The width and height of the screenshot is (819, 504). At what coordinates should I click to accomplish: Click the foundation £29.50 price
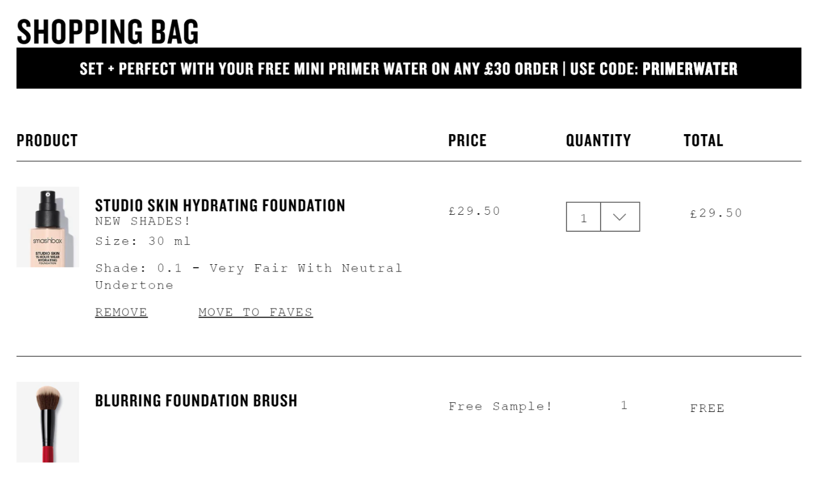click(x=474, y=211)
